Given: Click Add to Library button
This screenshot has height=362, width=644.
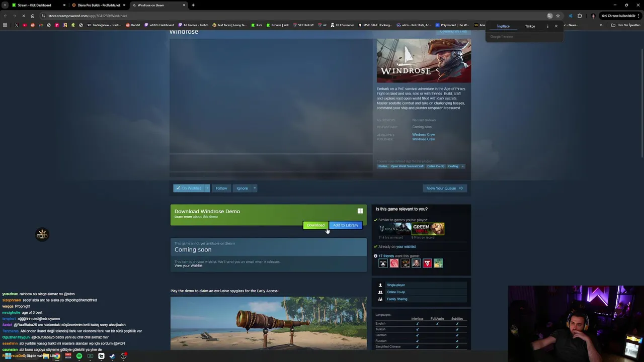Looking at the screenshot, I should 345,225.
